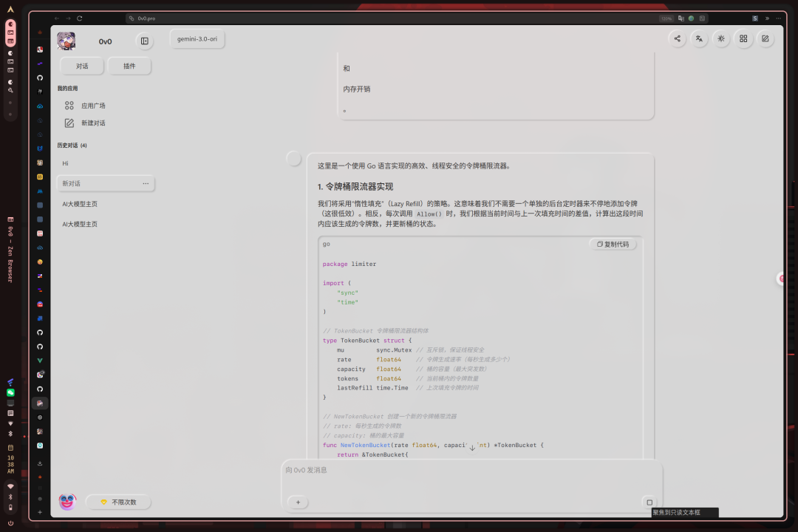Click the grid layout icon near top right
798x532 pixels.
[743, 38]
